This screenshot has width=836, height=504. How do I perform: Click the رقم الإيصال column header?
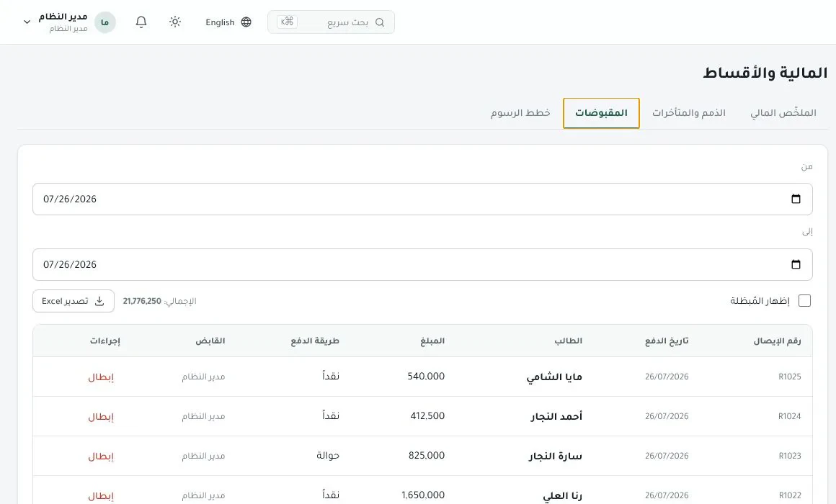(778, 341)
